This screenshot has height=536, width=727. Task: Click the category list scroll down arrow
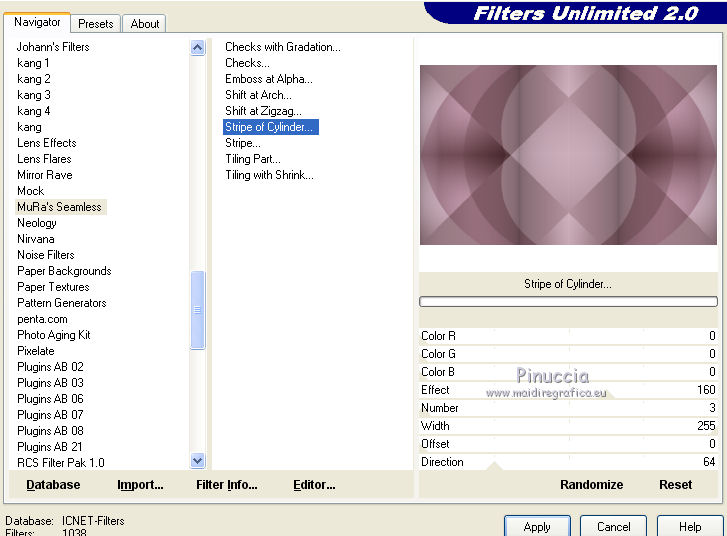click(198, 460)
